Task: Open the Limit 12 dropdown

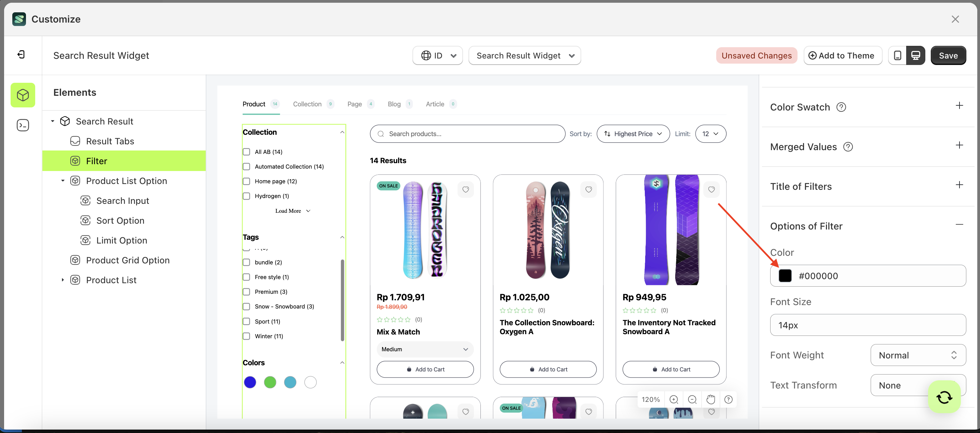Action: [x=711, y=134]
